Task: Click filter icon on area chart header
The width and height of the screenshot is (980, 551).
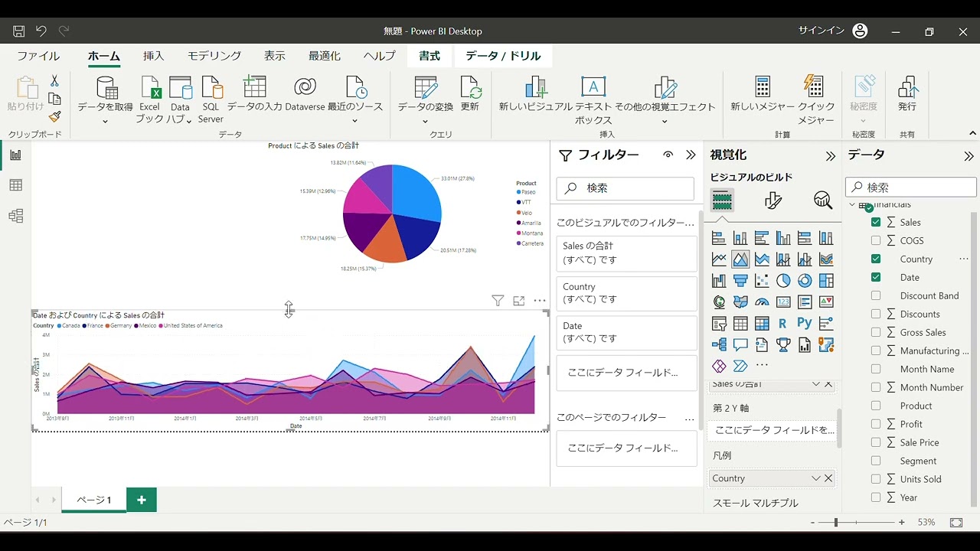Action: click(498, 302)
